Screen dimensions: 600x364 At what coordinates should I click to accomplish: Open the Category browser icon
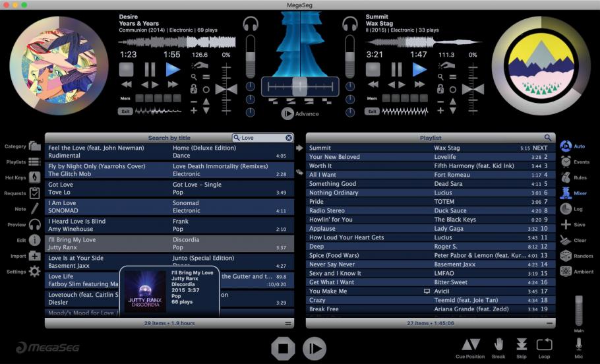coord(34,146)
